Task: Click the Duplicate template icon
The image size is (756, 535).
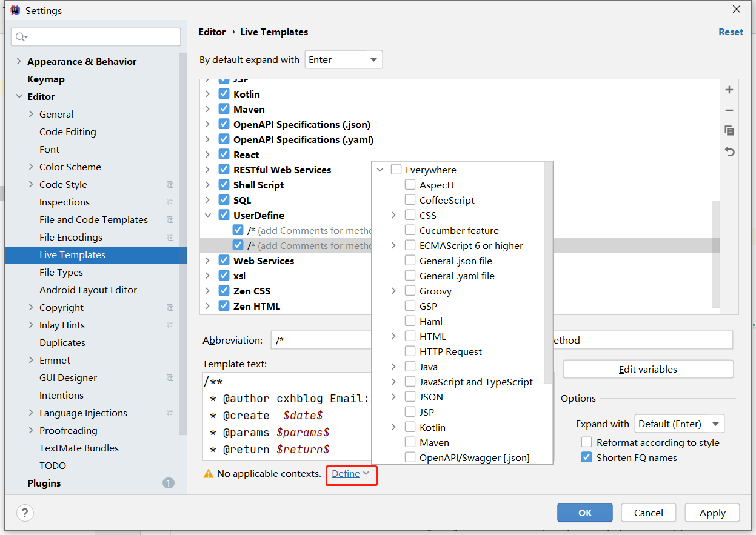Action: (729, 131)
